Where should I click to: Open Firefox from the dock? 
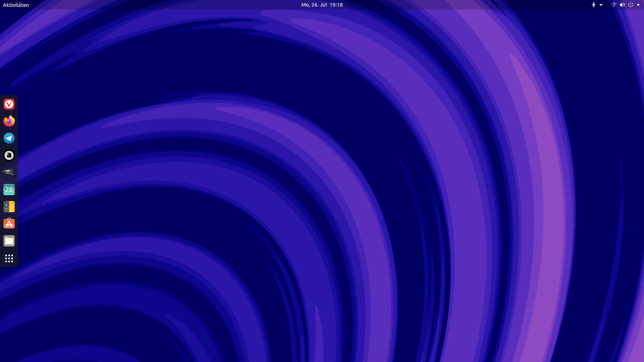(x=9, y=121)
